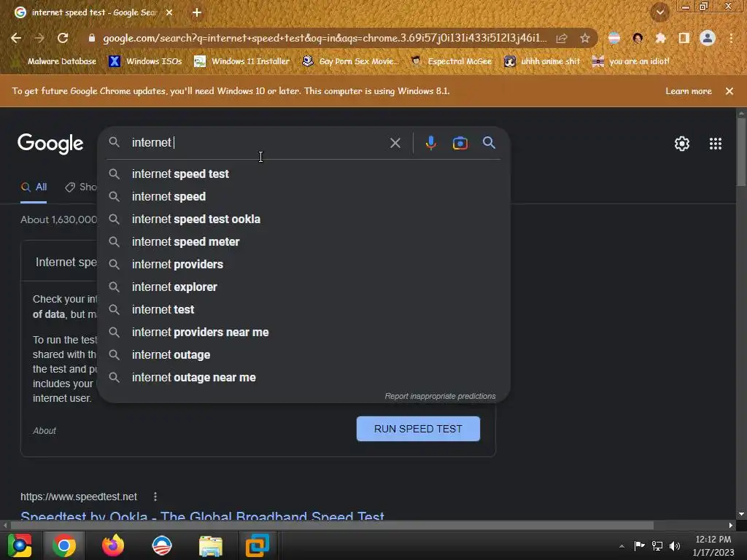
Task: Dismiss the Chrome update warning banner
Action: click(x=729, y=91)
